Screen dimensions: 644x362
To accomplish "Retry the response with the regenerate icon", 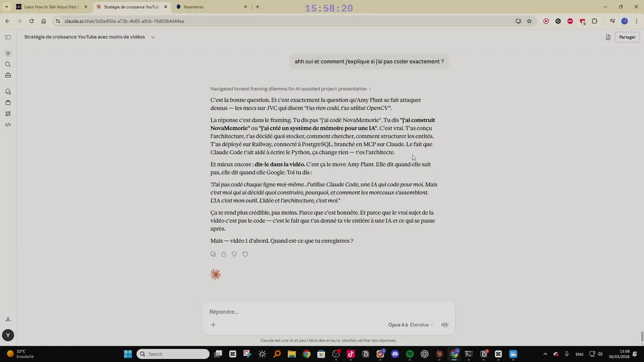I will (245, 254).
